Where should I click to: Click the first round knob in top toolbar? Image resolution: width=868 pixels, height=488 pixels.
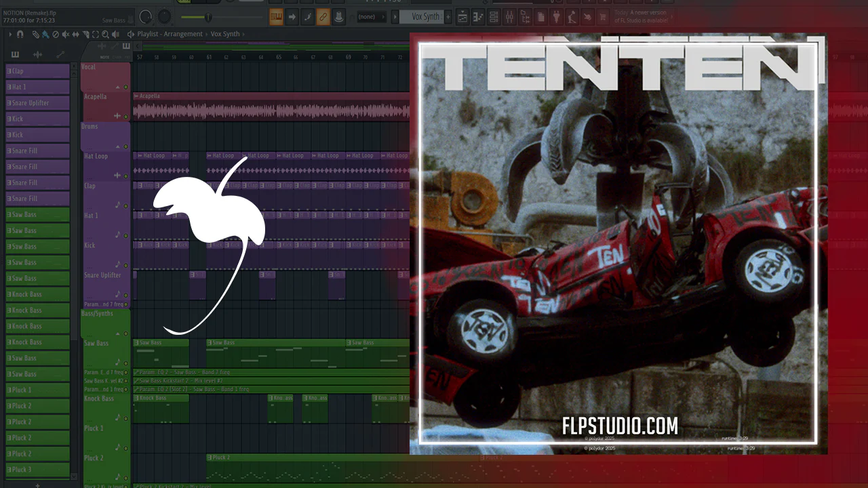(x=145, y=17)
